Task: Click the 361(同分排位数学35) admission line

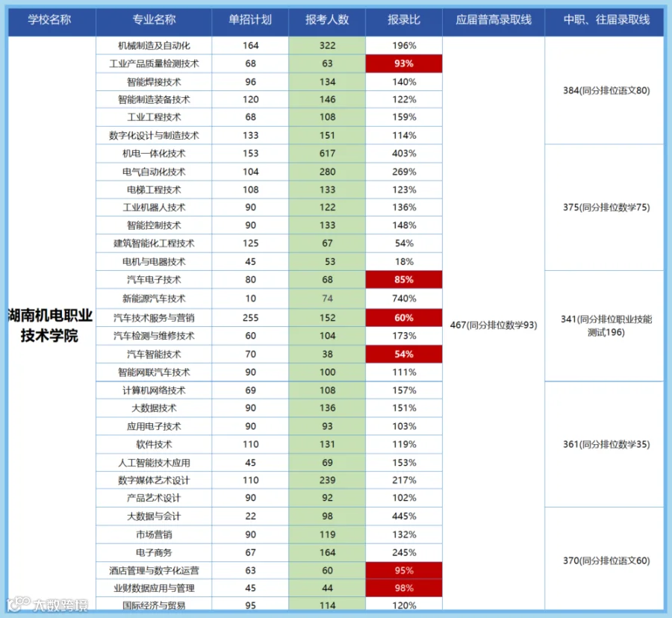Action: click(x=606, y=444)
